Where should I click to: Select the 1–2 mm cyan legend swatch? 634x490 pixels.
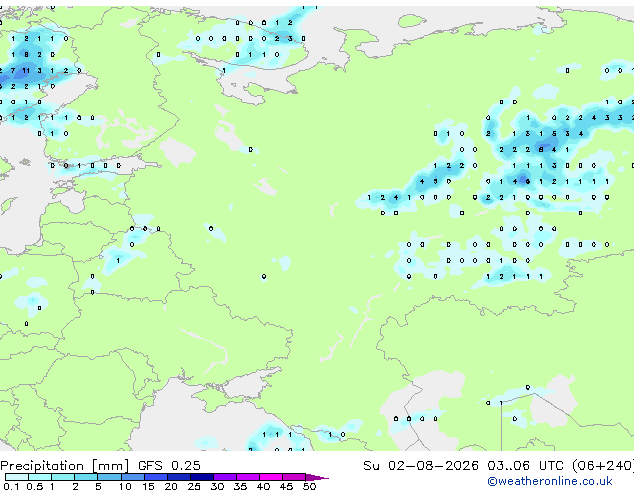(63, 477)
